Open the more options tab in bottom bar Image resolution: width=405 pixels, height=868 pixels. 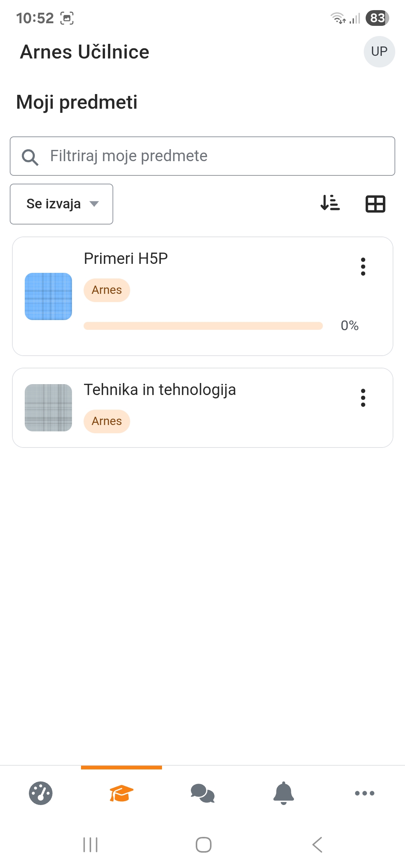tap(364, 793)
